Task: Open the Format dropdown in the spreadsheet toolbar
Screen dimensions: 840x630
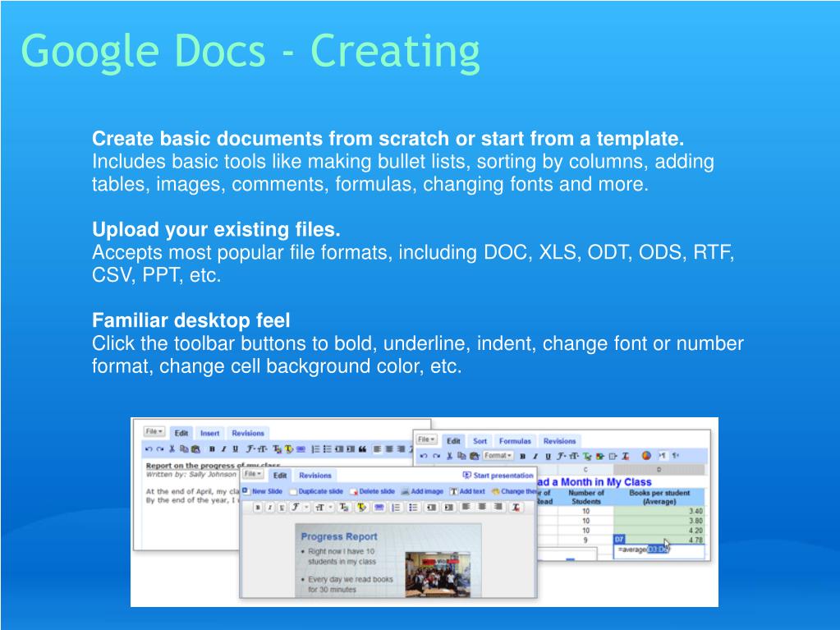Action: [498, 455]
